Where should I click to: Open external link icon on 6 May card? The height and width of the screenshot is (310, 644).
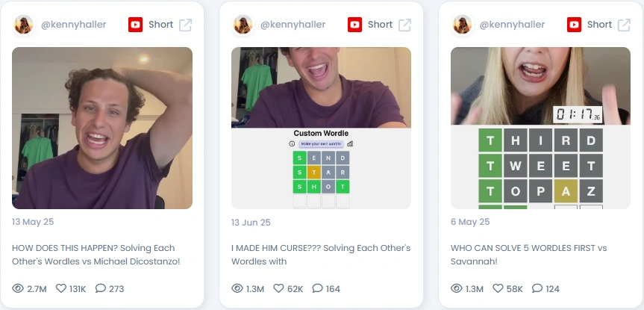point(625,25)
